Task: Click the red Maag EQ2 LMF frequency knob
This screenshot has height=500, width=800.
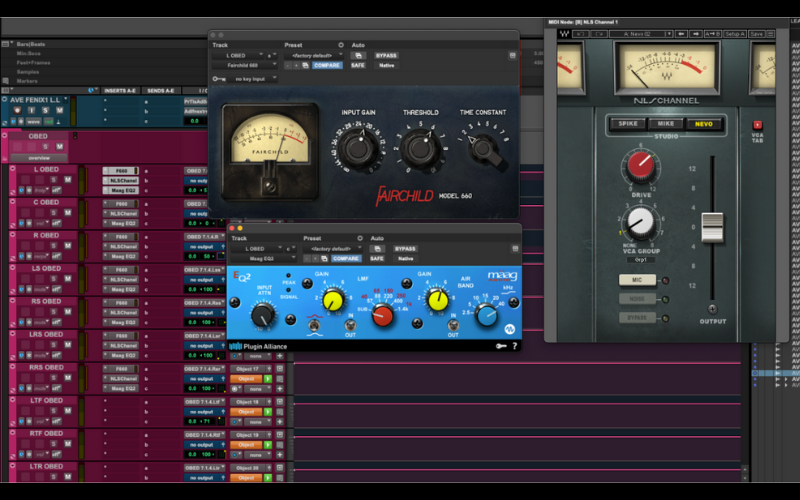Action: point(383,315)
